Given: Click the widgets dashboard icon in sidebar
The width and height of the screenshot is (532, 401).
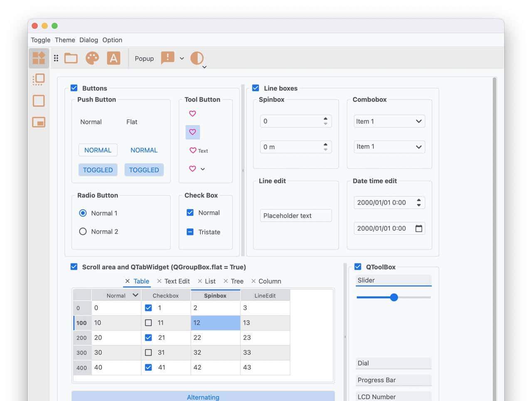Looking at the screenshot, I should (39, 58).
